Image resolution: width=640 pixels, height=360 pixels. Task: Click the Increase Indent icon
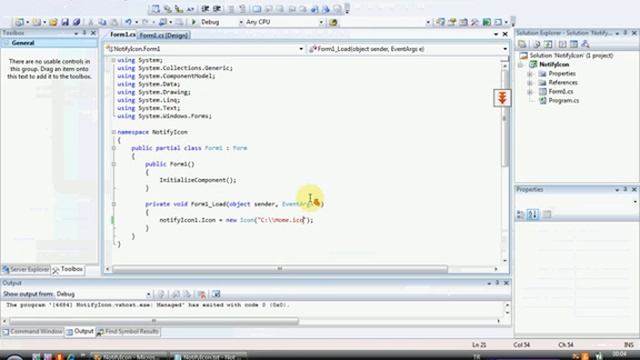point(217,9)
